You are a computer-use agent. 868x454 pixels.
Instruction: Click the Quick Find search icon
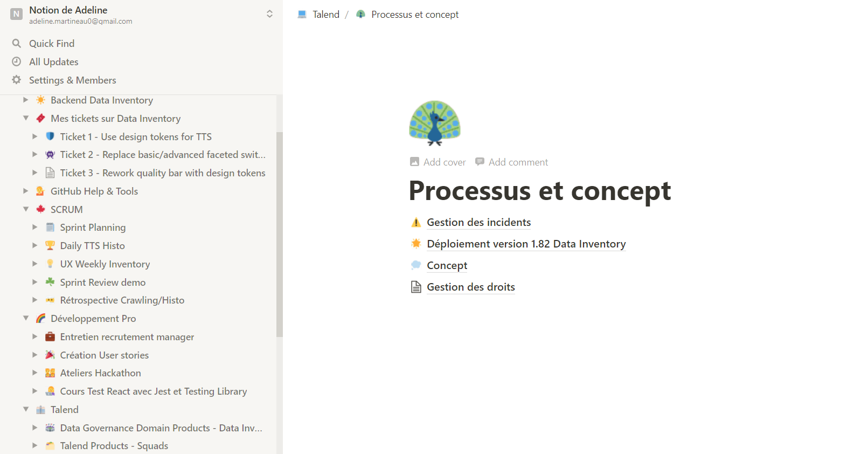point(17,43)
